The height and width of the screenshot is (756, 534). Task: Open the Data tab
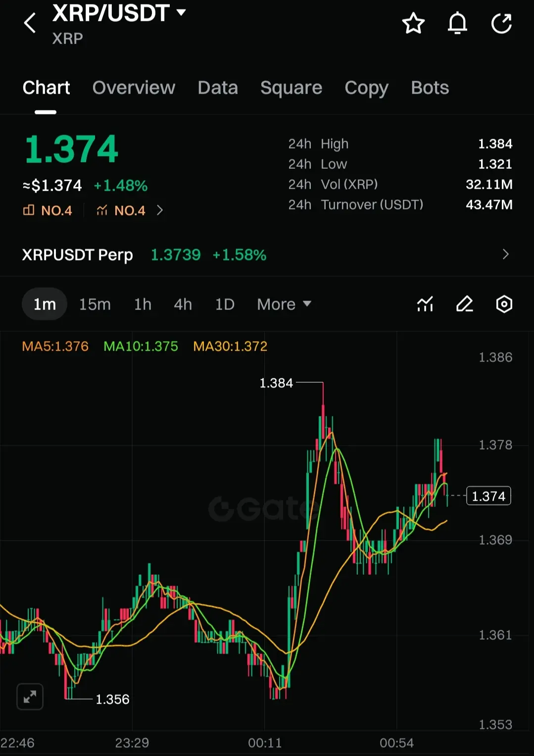pyautogui.click(x=218, y=88)
